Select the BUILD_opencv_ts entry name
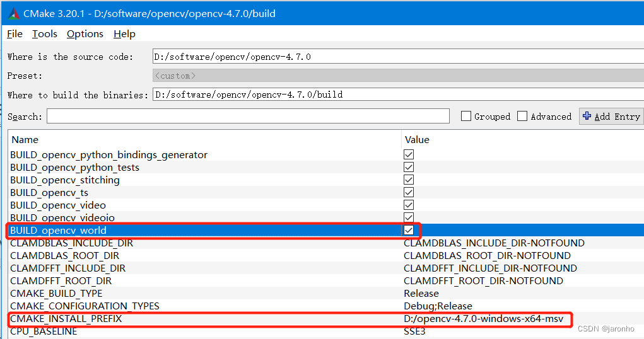644x339 pixels. (x=49, y=192)
